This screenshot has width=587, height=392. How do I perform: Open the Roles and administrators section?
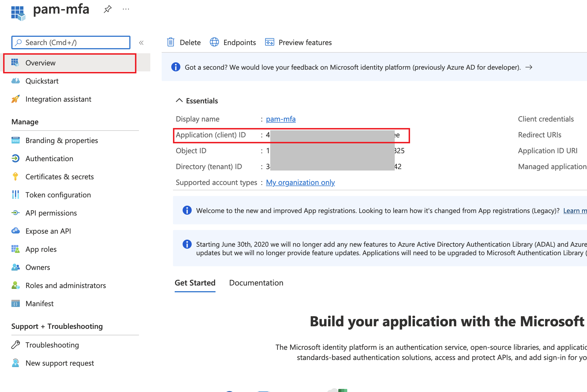66,285
